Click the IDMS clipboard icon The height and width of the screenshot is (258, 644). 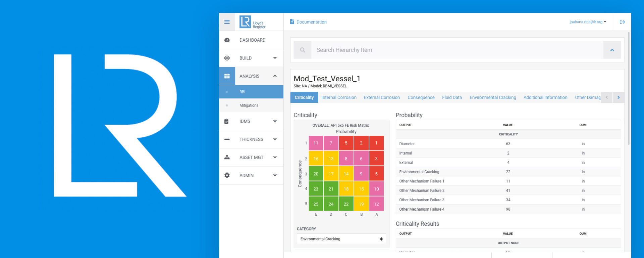pos(226,121)
